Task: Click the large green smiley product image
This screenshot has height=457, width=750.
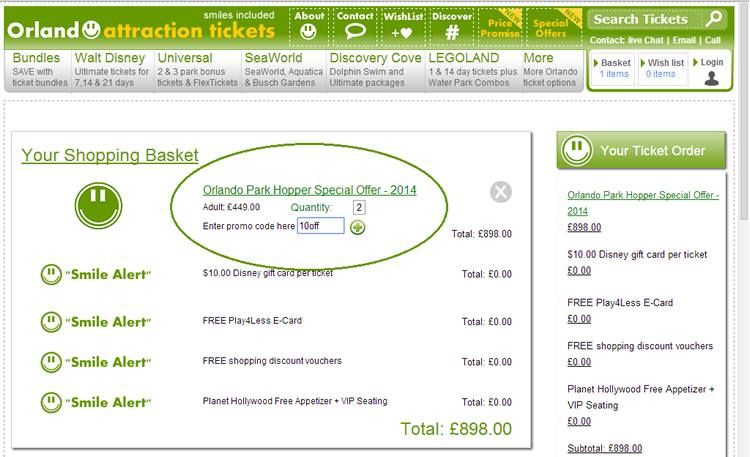Action: [99, 205]
